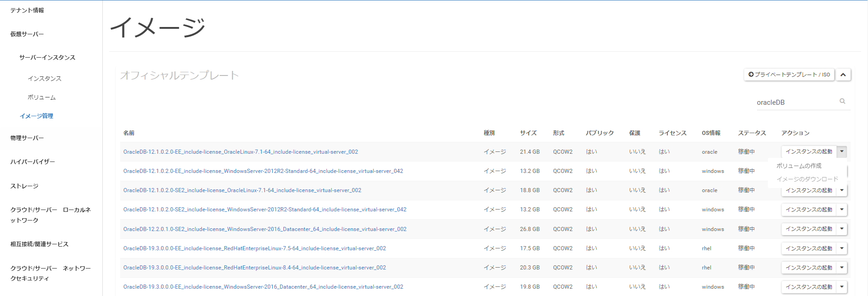Expand action caret for the 12.2.0.1.0-SE2 WindowsServer-2016 image
The height and width of the screenshot is (296, 868).
(x=842, y=229)
